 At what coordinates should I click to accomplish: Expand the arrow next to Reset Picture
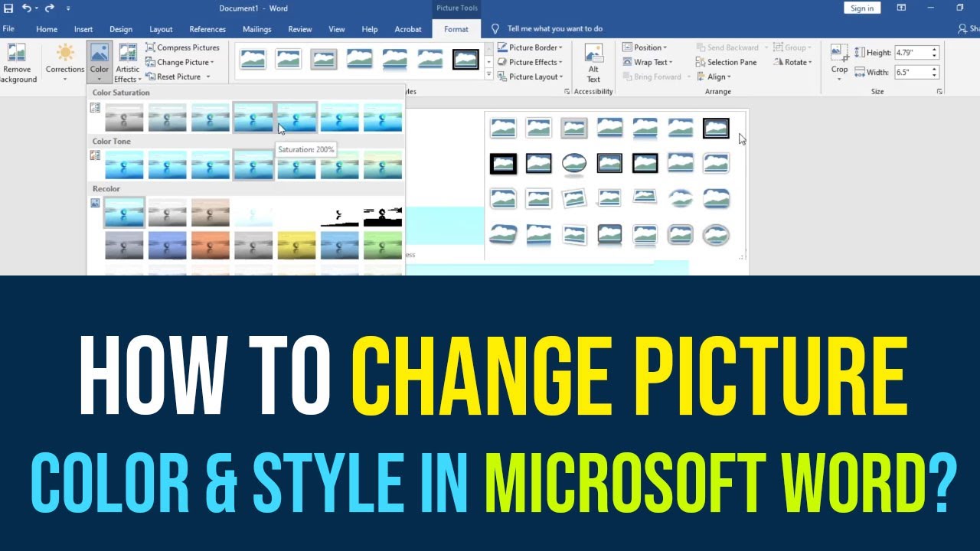pyautogui.click(x=209, y=77)
